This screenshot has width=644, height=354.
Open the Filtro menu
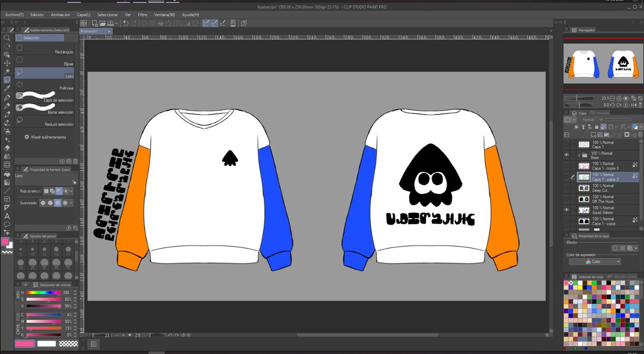143,15
